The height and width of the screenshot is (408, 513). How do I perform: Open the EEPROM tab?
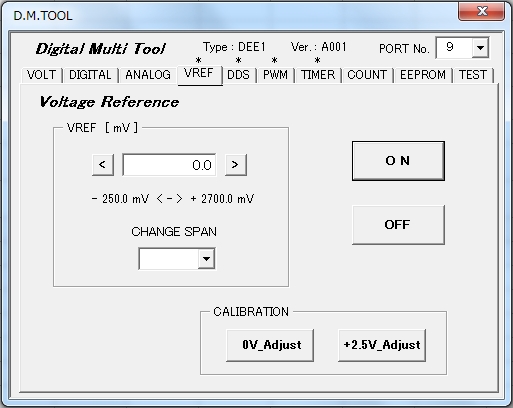[x=423, y=75]
